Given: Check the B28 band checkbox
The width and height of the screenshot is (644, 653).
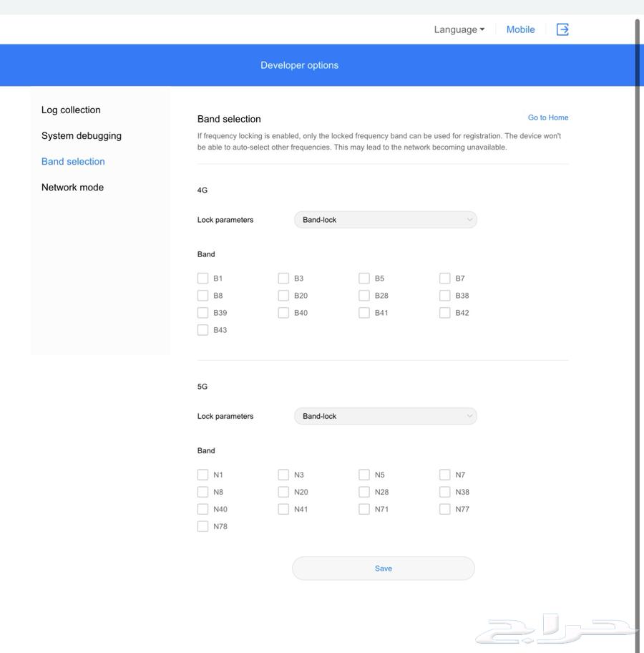Looking at the screenshot, I should [x=364, y=296].
